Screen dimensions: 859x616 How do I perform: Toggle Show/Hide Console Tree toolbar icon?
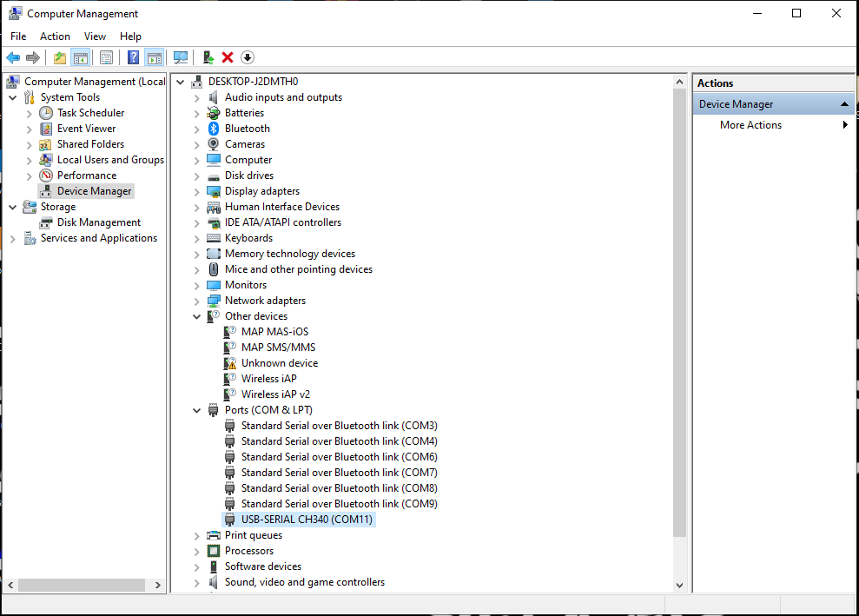pyautogui.click(x=81, y=57)
